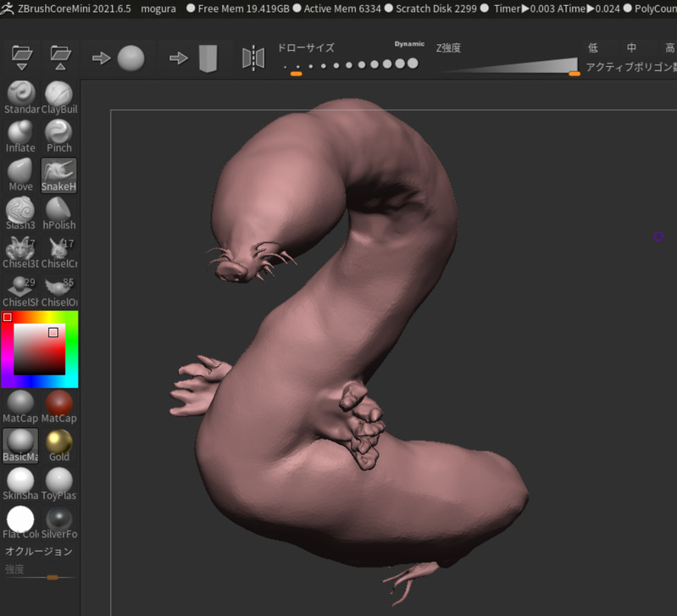Set polygon resolution to 中 (medium)
The height and width of the screenshot is (616, 677).
tap(631, 47)
